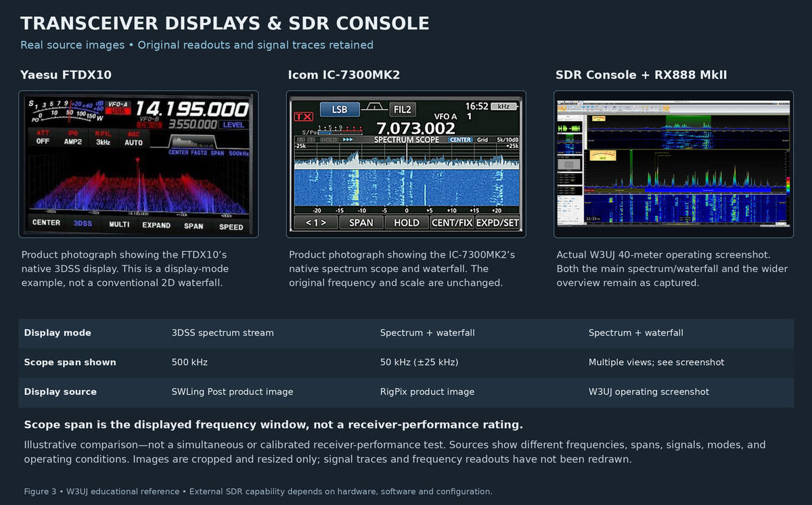The height and width of the screenshot is (505, 812).
Task: Click the yellow S-meter in SDR Console main spectrum
Action: click(603, 155)
